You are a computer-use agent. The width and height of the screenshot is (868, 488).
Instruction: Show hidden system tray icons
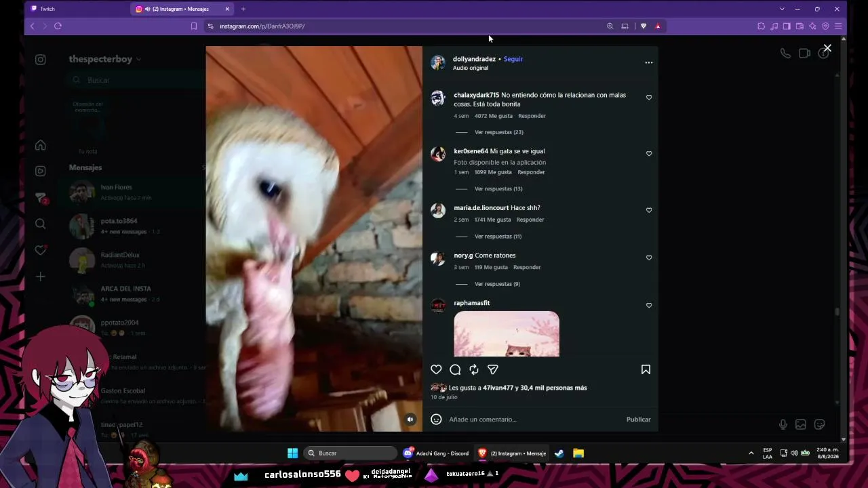click(x=751, y=453)
